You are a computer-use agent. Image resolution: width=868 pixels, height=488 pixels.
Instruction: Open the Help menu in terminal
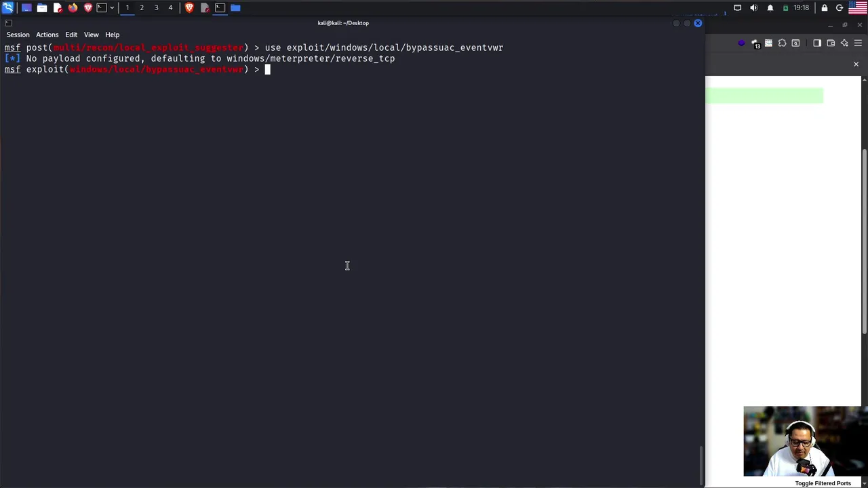113,35
